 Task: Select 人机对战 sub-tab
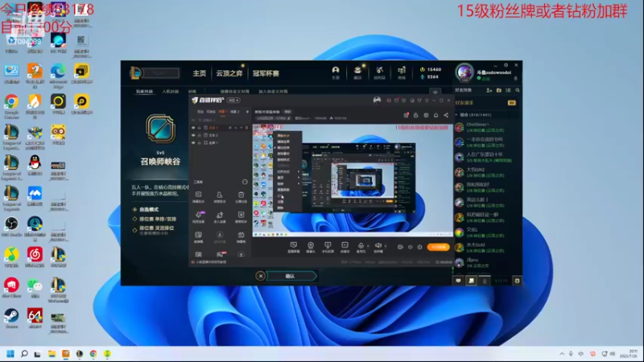tap(170, 91)
